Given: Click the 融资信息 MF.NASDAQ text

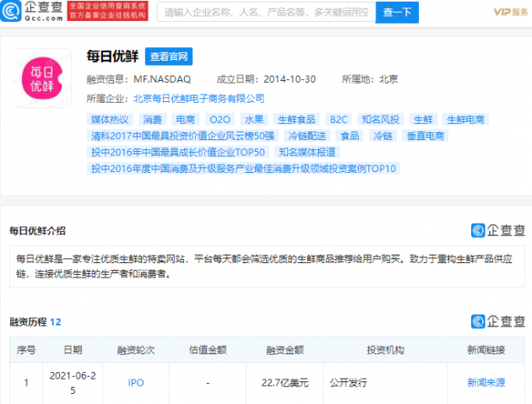Looking at the screenshot, I should [138, 79].
